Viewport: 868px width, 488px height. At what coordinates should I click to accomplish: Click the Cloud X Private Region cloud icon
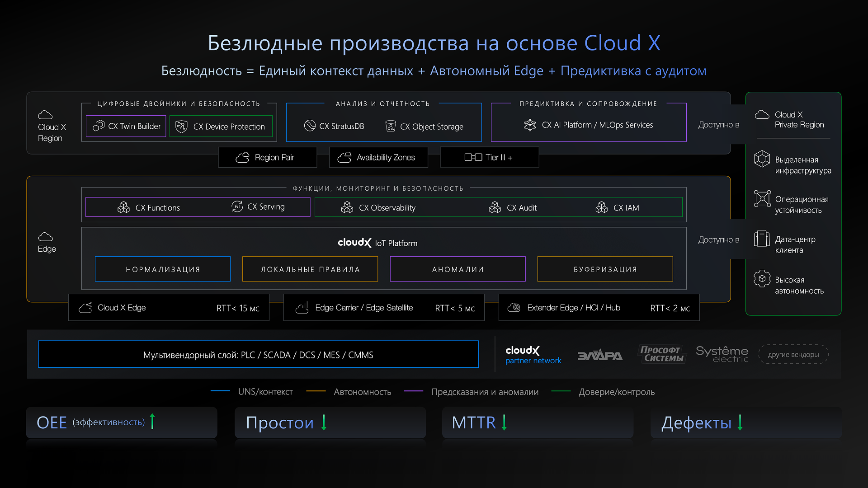762,115
